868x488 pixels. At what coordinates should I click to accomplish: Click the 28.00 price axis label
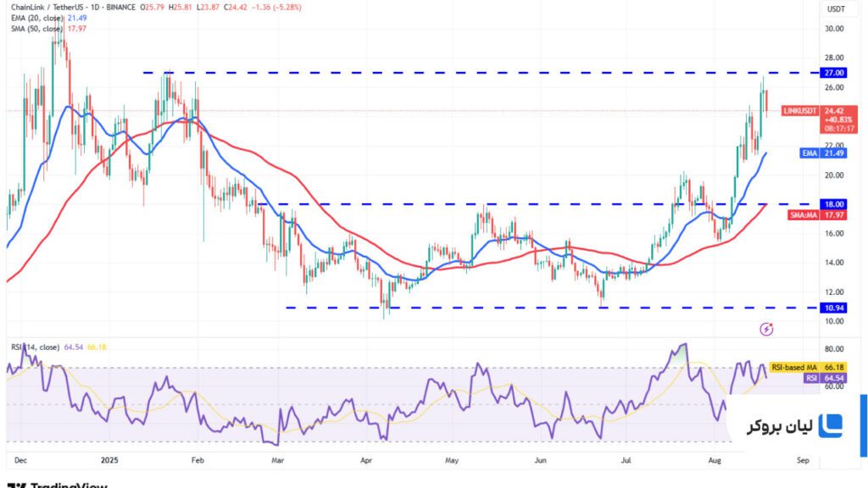[x=834, y=58]
